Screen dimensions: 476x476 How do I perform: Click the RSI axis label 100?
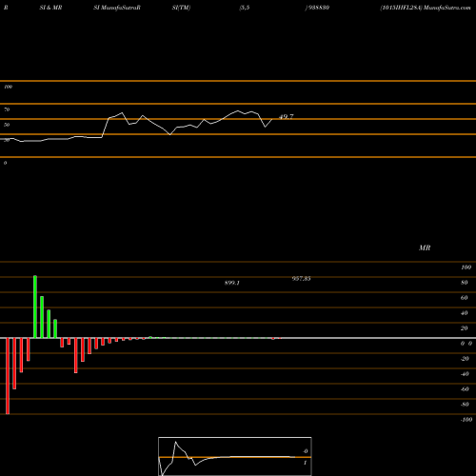point(8,87)
